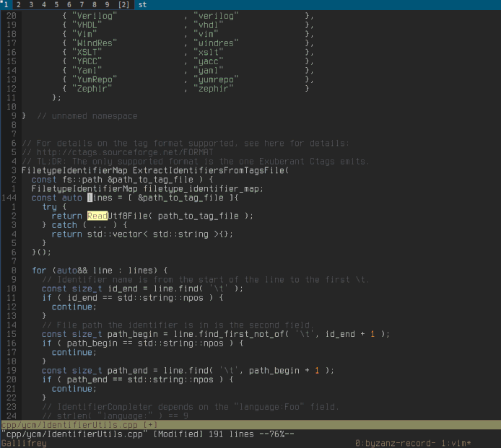Click 'path_end' in the const size_t declaration
This screenshot has height=448, width=501.
(128, 370)
